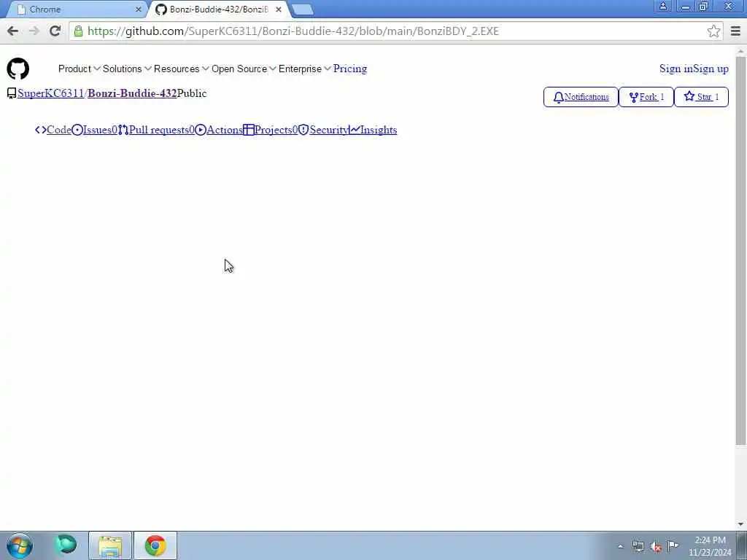The width and height of the screenshot is (747, 560).
Task: Expand the Open Source dropdown
Action: point(244,69)
